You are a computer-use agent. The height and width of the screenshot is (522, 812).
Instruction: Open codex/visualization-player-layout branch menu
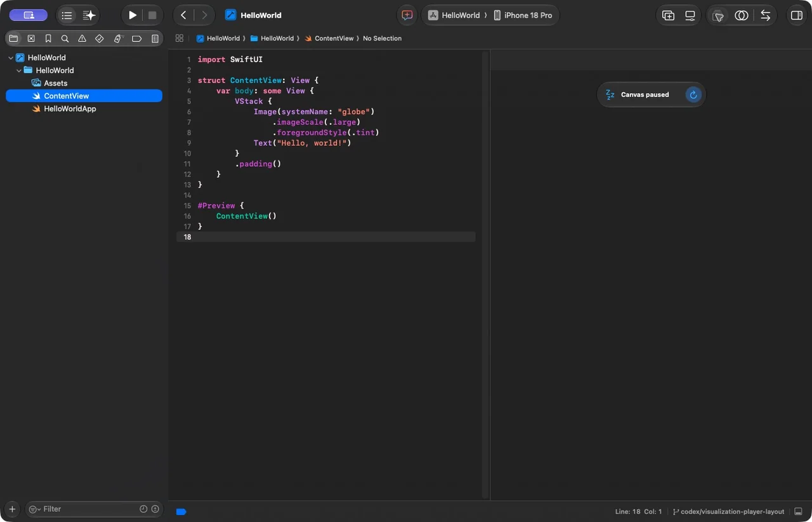pos(728,511)
